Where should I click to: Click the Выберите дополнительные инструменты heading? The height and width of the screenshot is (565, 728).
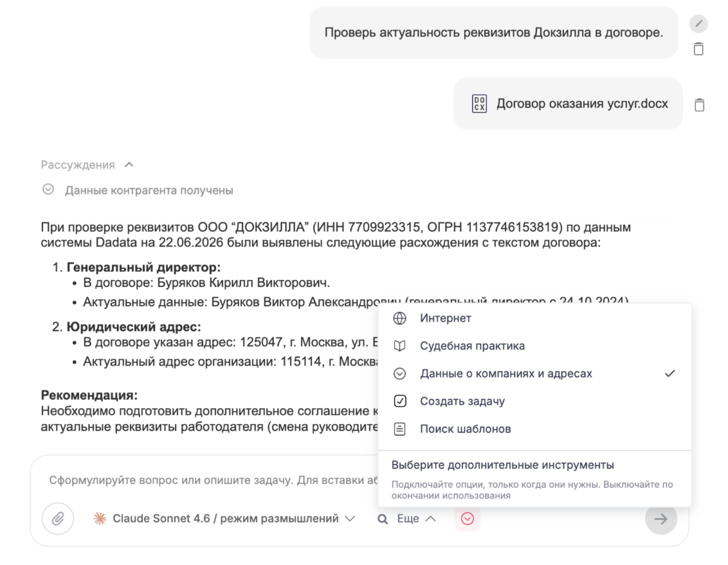point(503,465)
